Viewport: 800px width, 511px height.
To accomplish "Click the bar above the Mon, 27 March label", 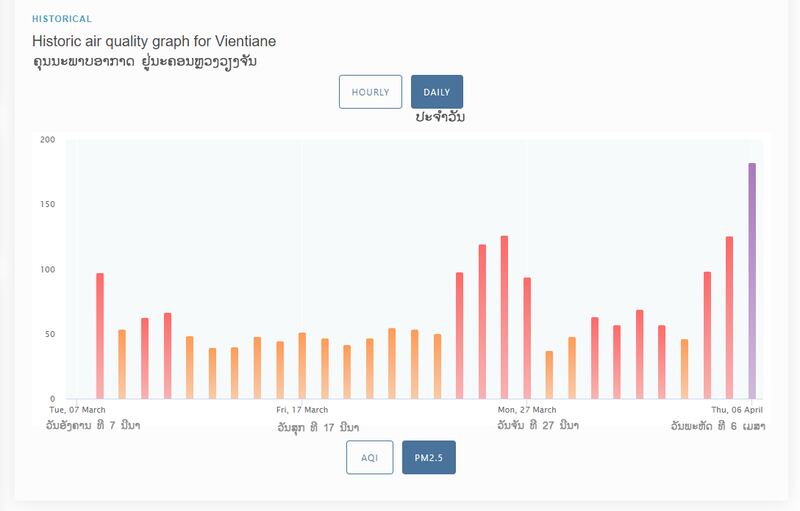I will [527, 338].
